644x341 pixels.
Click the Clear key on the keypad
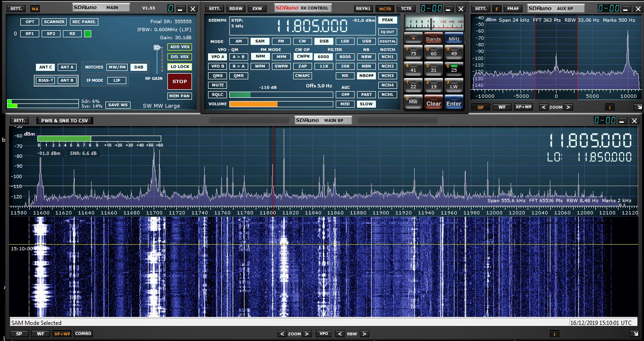434,102
